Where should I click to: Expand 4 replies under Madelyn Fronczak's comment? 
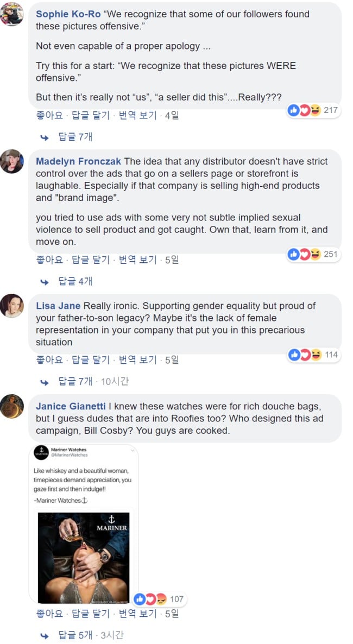74,281
